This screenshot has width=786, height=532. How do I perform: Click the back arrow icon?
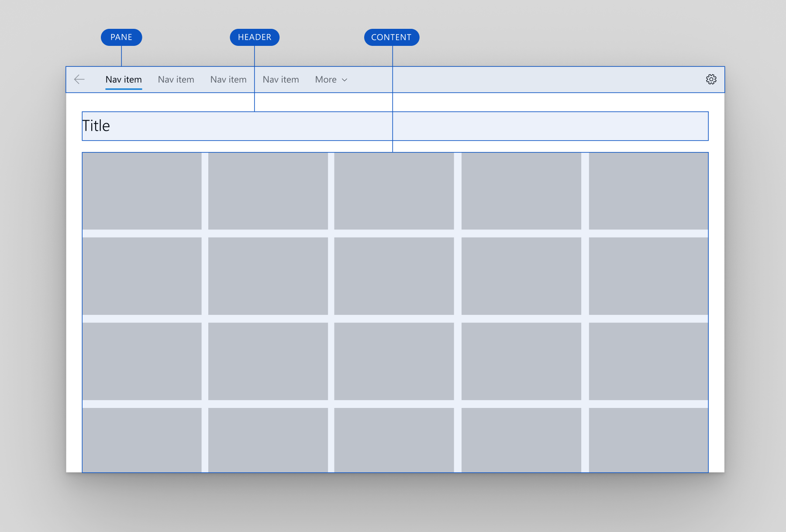click(79, 79)
